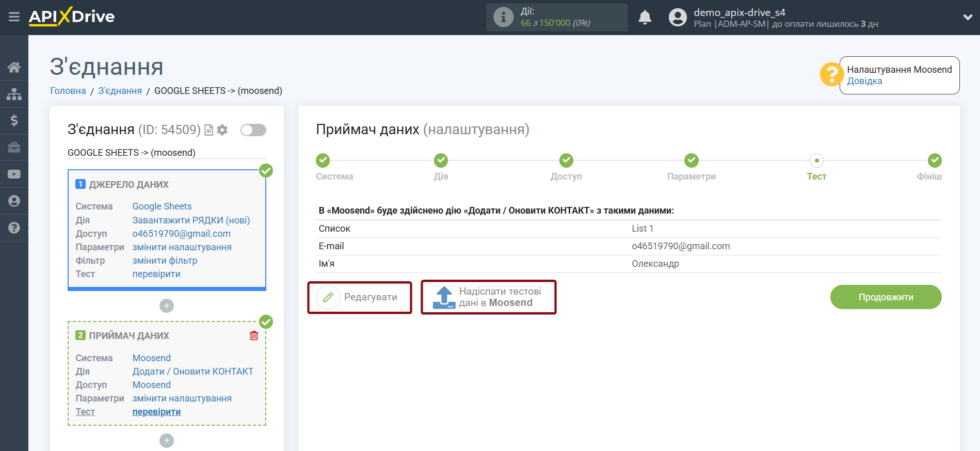Toggle the connection on/off switch
The width and height of the screenshot is (980, 451).
[x=253, y=130]
